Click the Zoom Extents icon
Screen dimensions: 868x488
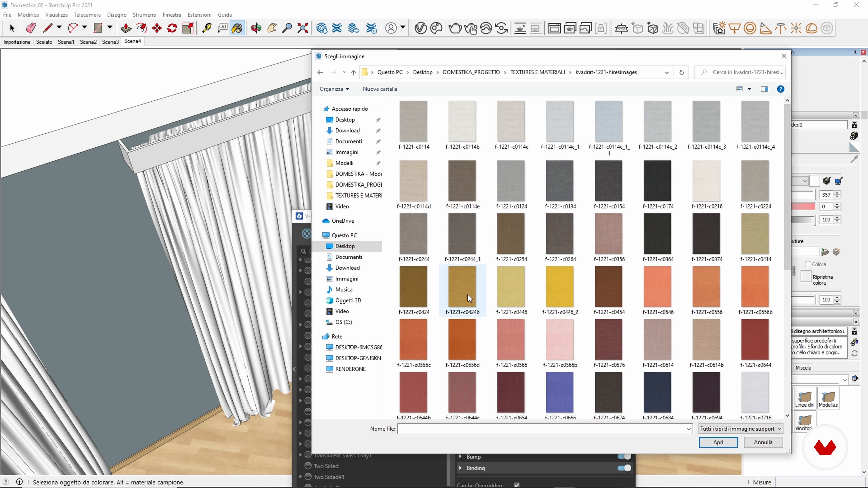coord(303,28)
